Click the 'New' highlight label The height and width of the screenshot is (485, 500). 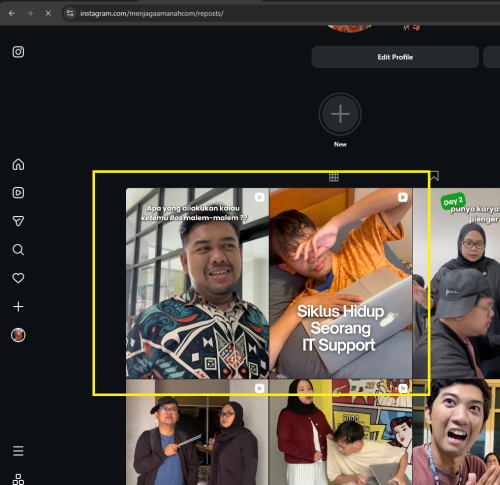tap(340, 144)
